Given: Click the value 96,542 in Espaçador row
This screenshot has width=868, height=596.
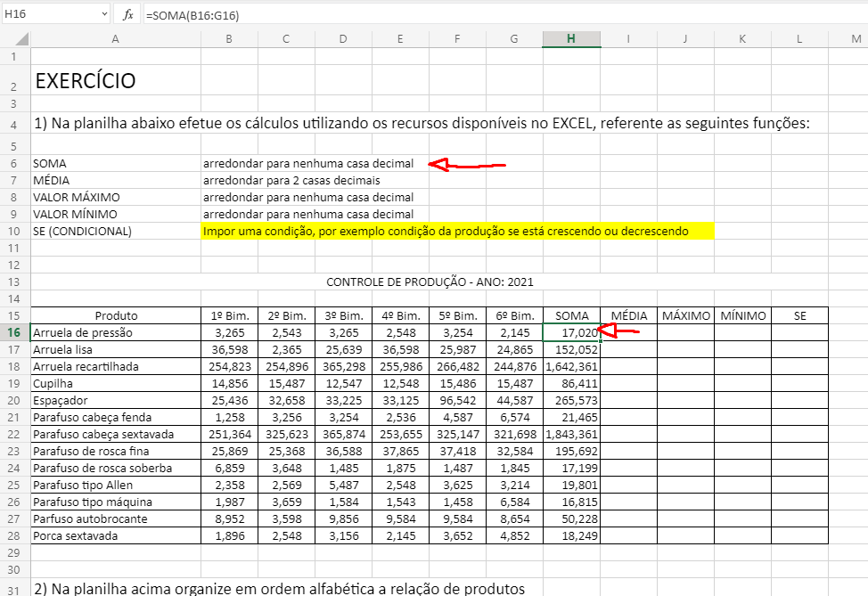Looking at the screenshot, I should 458,400.
